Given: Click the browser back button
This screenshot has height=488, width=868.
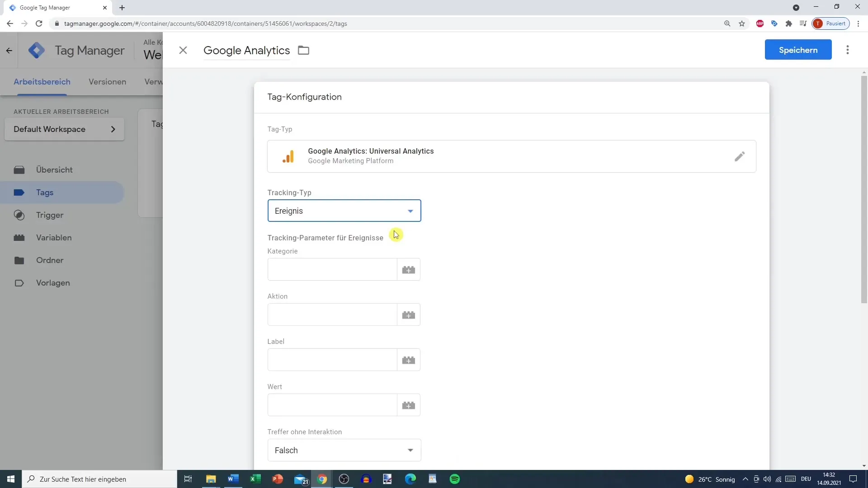Looking at the screenshot, I should (10, 23).
